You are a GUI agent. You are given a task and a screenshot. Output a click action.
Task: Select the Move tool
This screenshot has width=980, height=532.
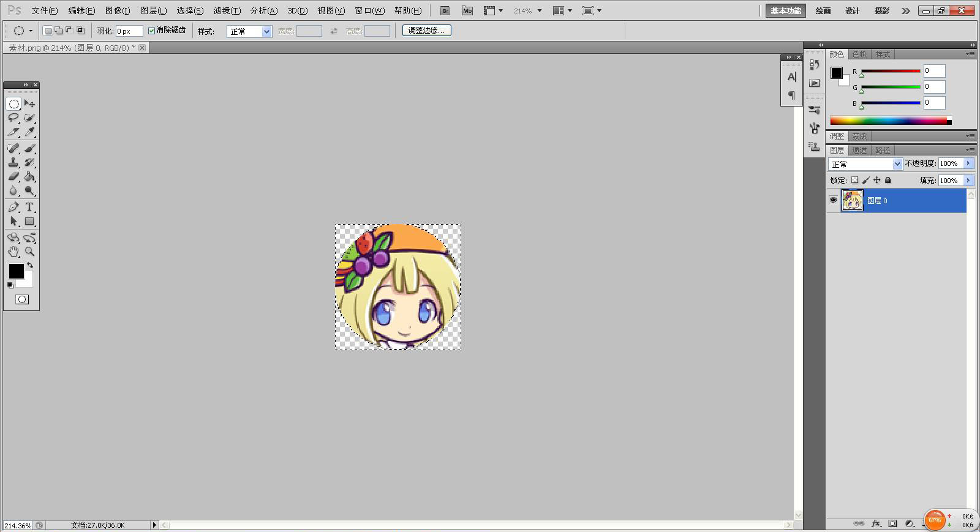(29, 103)
